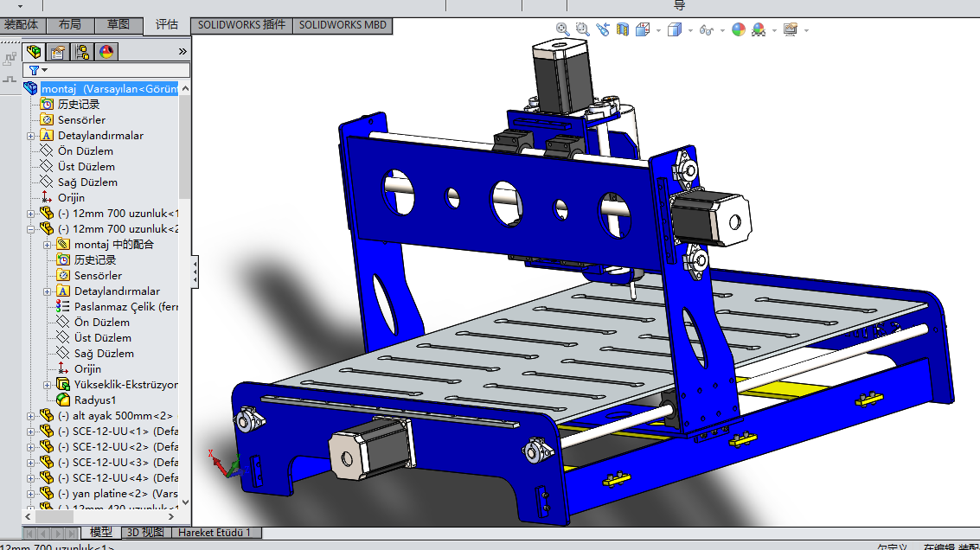
Task: Collapse the 12mm 700 uzunluk<2> component
Action: [x=30, y=229]
